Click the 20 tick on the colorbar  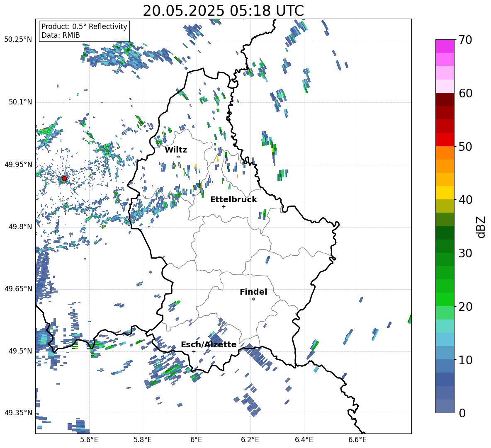(x=465, y=307)
